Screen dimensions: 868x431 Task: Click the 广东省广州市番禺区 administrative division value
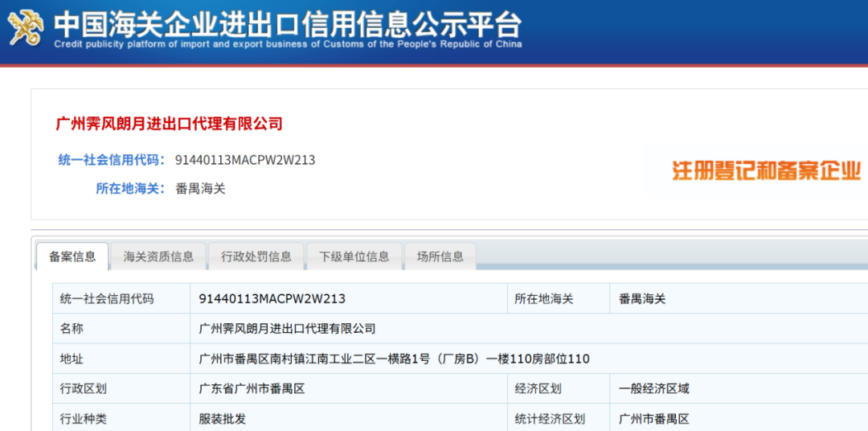click(x=252, y=388)
